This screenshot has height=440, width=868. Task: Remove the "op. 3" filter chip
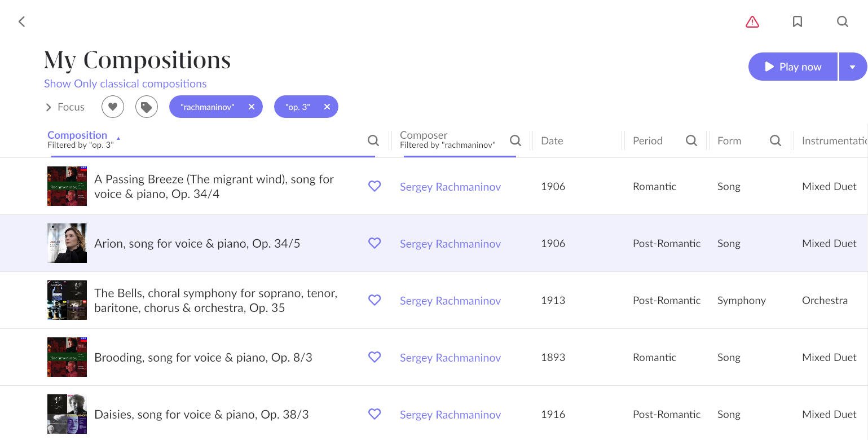pyautogui.click(x=327, y=107)
